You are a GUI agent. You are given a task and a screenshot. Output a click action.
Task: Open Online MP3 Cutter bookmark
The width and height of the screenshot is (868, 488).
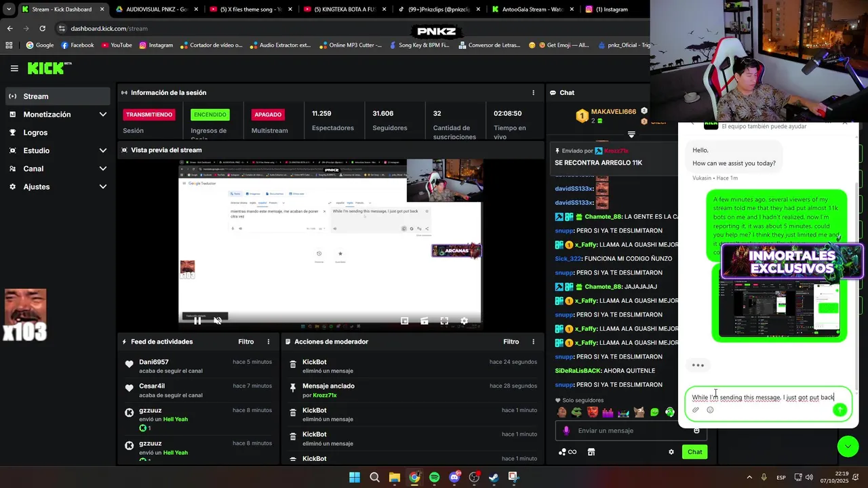350,45
